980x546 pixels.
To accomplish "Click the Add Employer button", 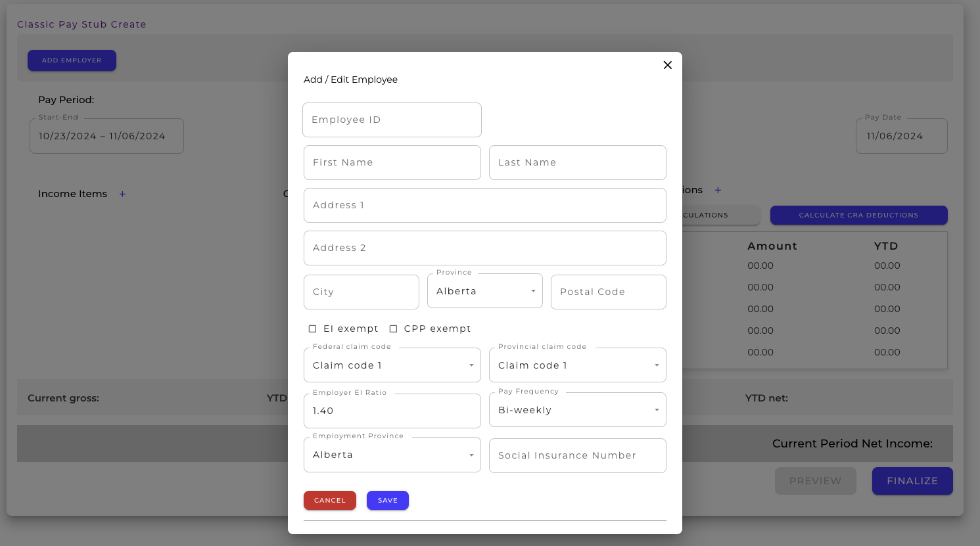I will click(72, 60).
